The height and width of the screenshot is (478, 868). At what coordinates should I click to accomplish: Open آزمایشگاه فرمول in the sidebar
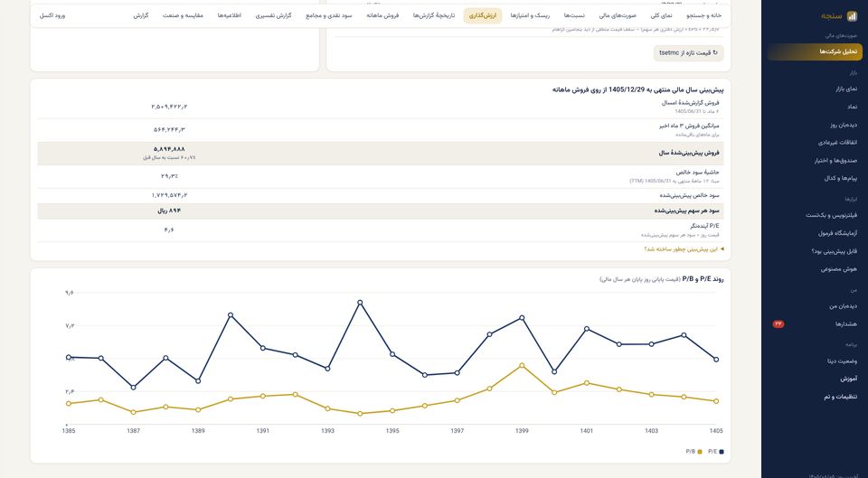(815, 233)
